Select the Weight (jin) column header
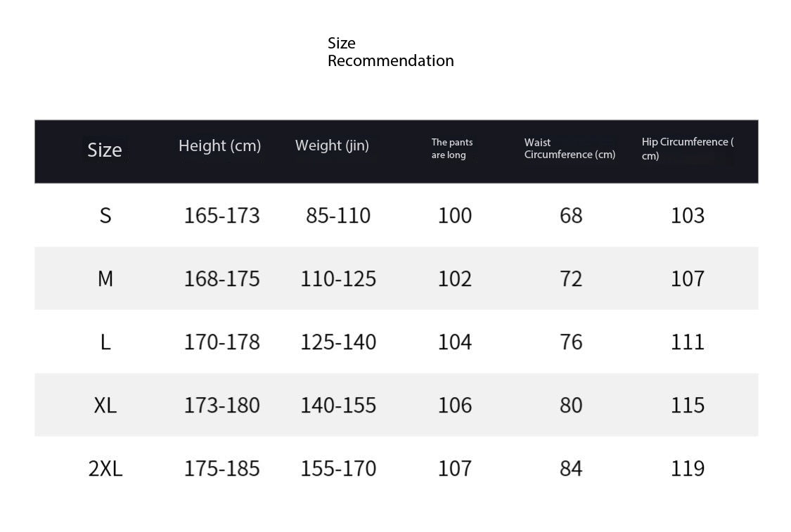The width and height of the screenshot is (791, 532). coord(332,145)
